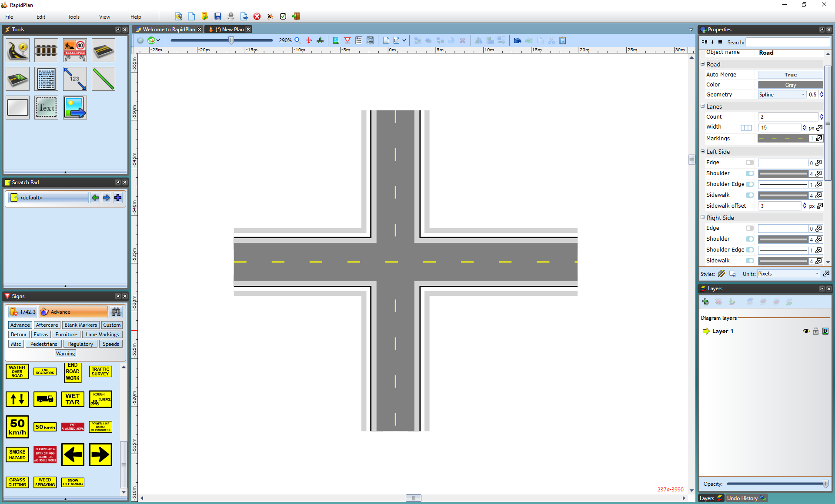Viewport: 835px width, 504px height.
Task: Click the Arrow/Movement symbol tool
Action: tap(74, 107)
